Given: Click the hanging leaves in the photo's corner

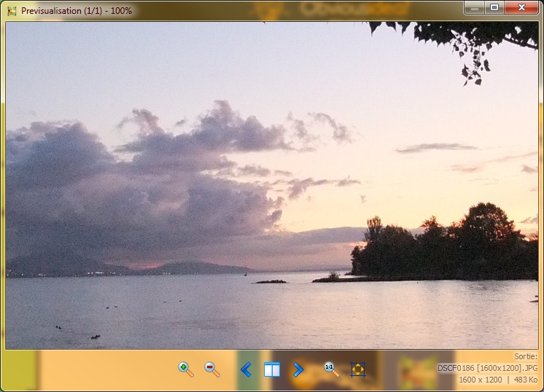Looking at the screenshot, I should pos(467,44).
